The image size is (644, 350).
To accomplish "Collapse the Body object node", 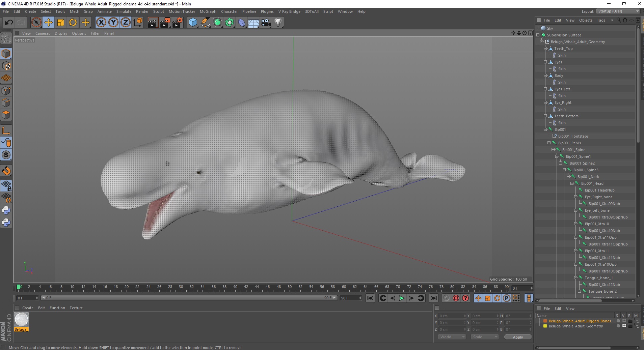I will [x=545, y=76].
